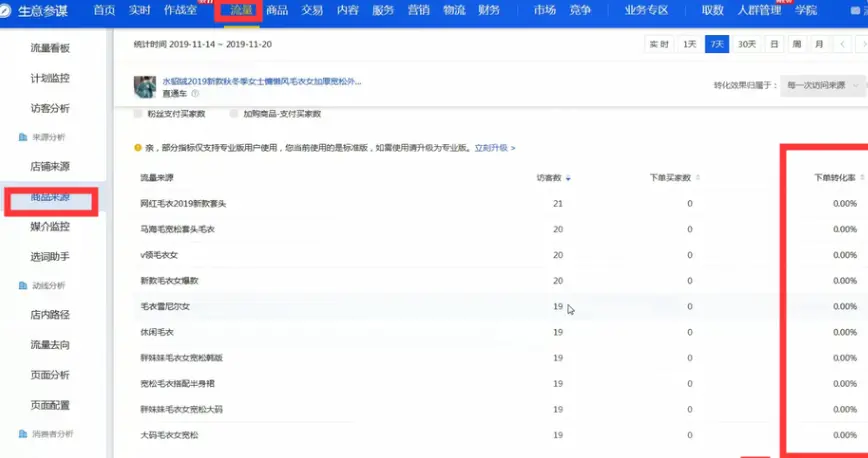
Task: Open 流量去向 in the sidebar
Action: (x=50, y=344)
